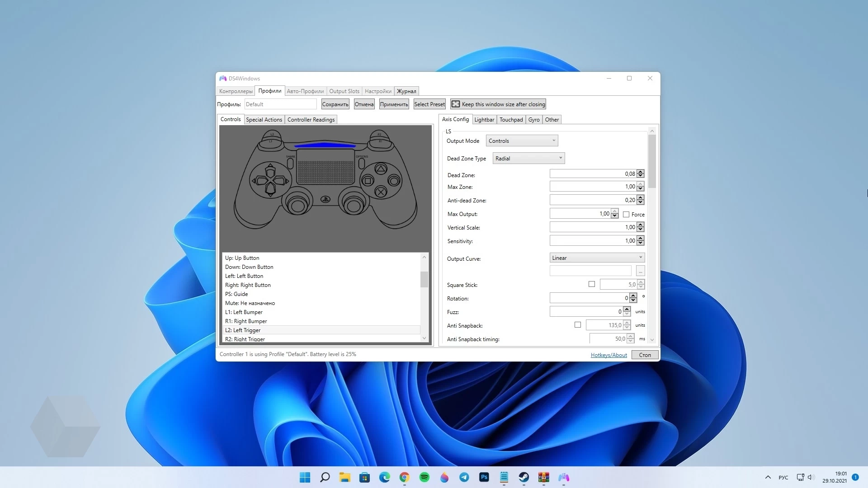Viewport: 868px width, 488px height.
Task: Show hidden tray icons chevron
Action: tap(768, 477)
